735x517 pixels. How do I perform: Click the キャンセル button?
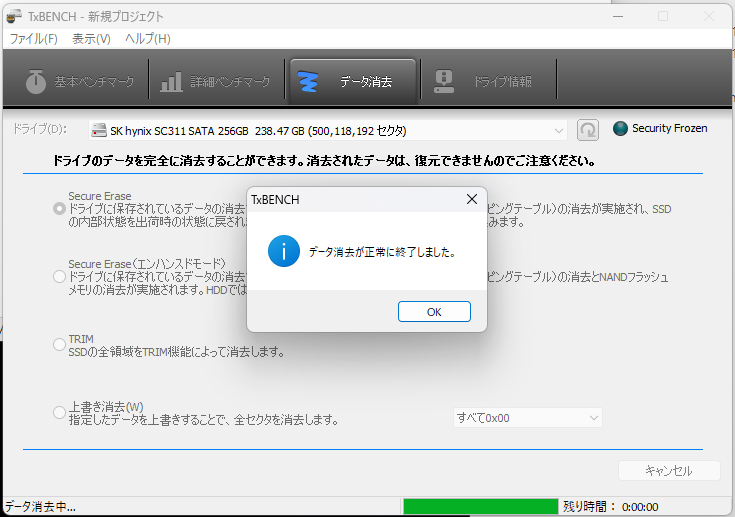(x=669, y=471)
